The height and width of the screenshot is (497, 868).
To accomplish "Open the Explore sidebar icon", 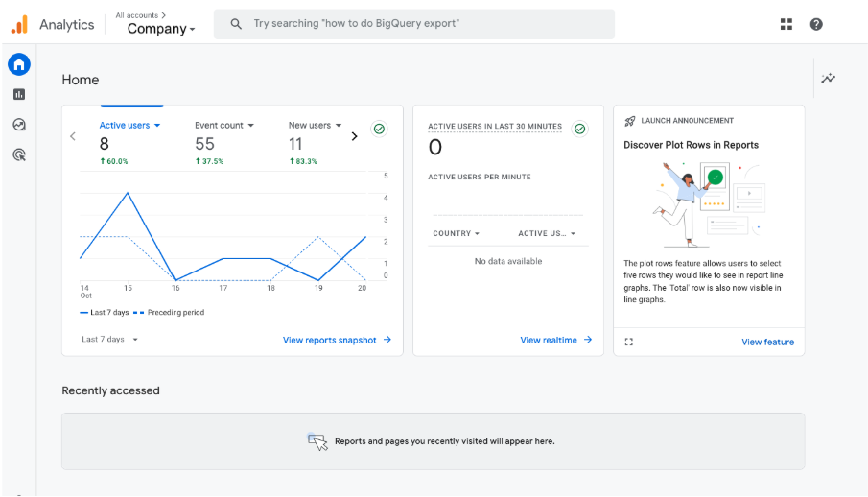I will click(x=19, y=125).
